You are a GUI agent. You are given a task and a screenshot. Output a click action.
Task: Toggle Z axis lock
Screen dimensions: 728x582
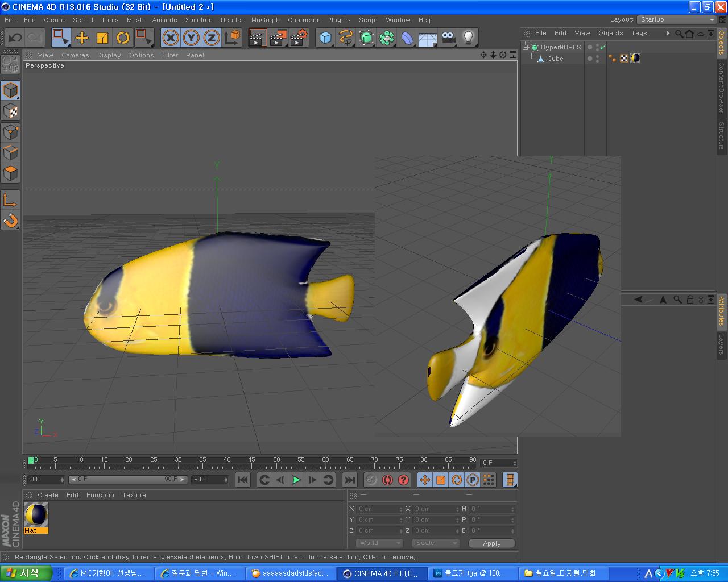coord(212,38)
